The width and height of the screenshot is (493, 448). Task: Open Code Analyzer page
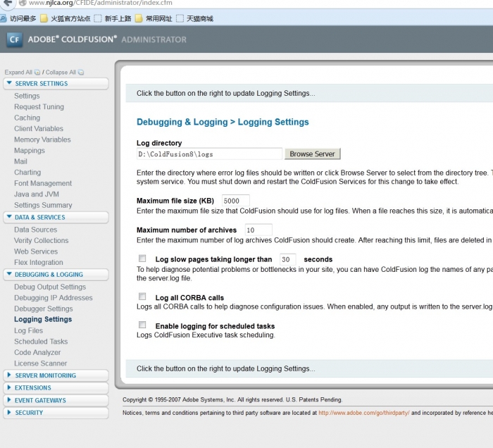[37, 353]
